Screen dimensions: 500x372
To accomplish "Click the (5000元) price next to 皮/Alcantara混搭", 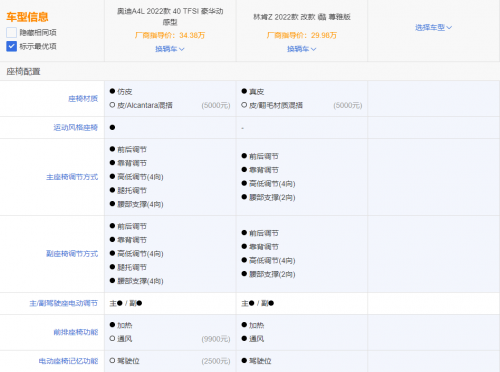I will click(216, 105).
